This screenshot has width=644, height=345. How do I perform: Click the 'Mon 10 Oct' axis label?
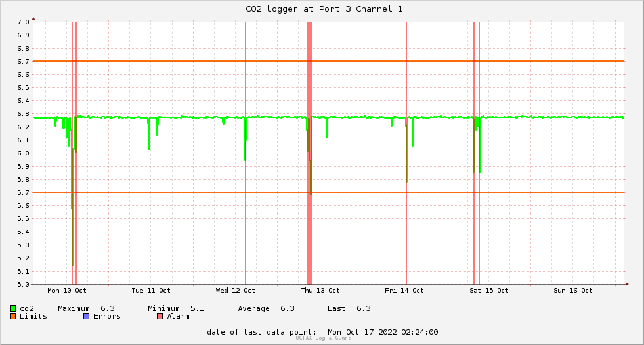(x=67, y=291)
